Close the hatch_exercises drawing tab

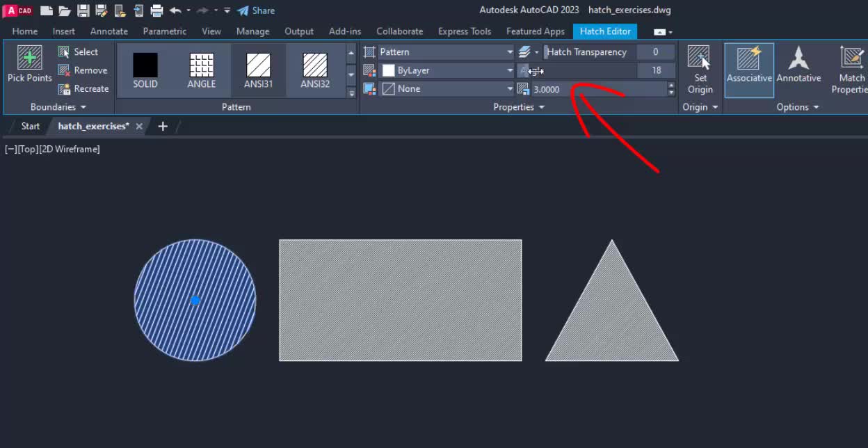[138, 126]
